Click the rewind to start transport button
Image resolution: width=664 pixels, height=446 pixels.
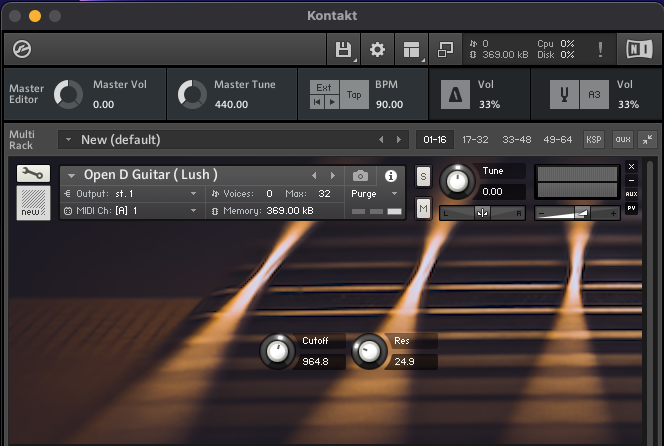[317, 102]
